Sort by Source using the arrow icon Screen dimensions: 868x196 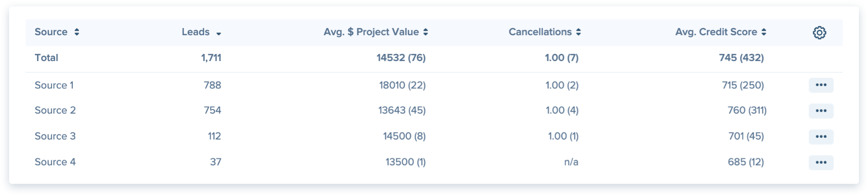coord(77,32)
